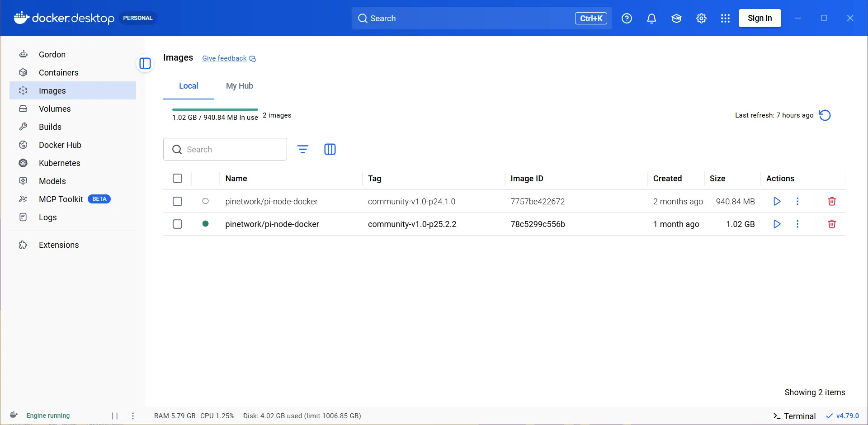Open the help menu question mark icon
868x425 pixels.
[627, 18]
